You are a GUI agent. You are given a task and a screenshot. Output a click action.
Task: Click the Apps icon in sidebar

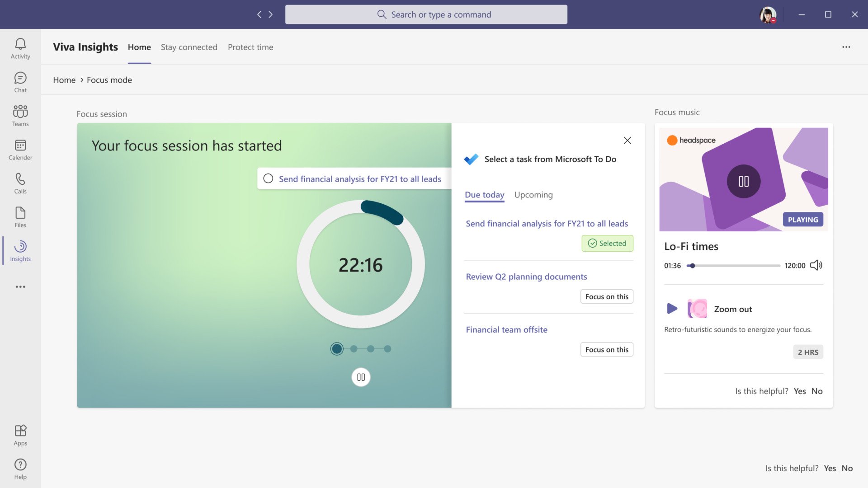click(x=20, y=431)
